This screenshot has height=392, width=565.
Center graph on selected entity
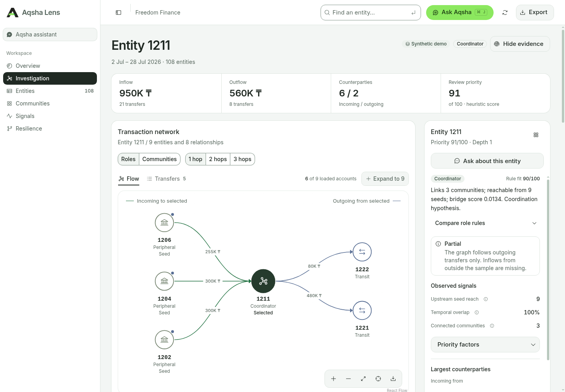click(378, 379)
